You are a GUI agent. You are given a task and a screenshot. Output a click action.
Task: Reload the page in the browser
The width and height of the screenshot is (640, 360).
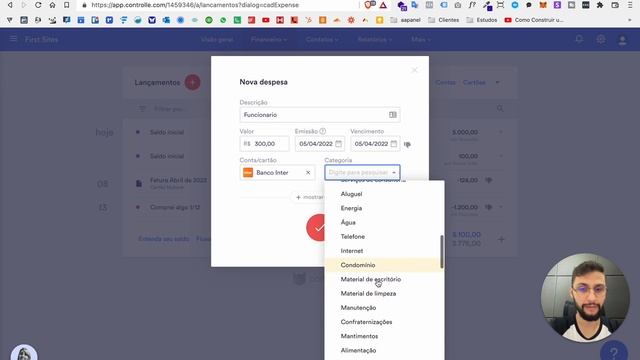pos(38,5)
